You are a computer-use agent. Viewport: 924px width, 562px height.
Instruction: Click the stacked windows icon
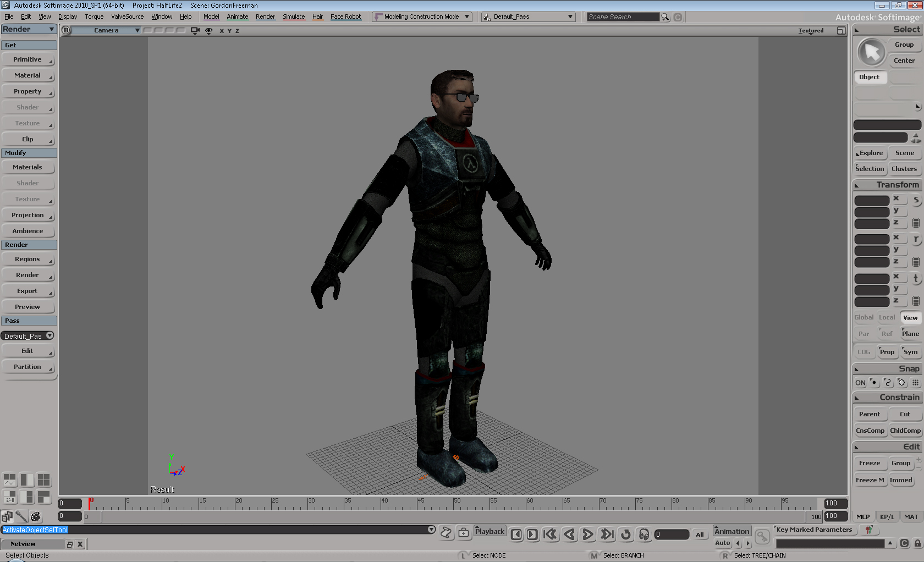7,516
